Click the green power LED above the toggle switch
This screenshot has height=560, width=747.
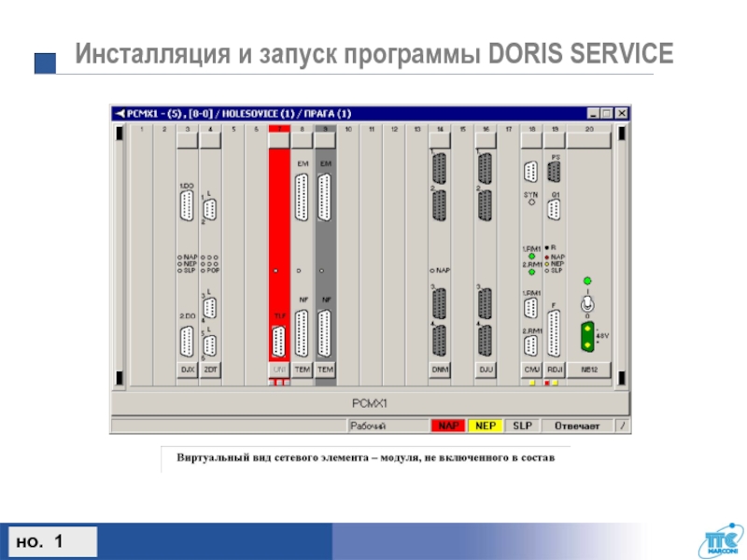pos(587,281)
